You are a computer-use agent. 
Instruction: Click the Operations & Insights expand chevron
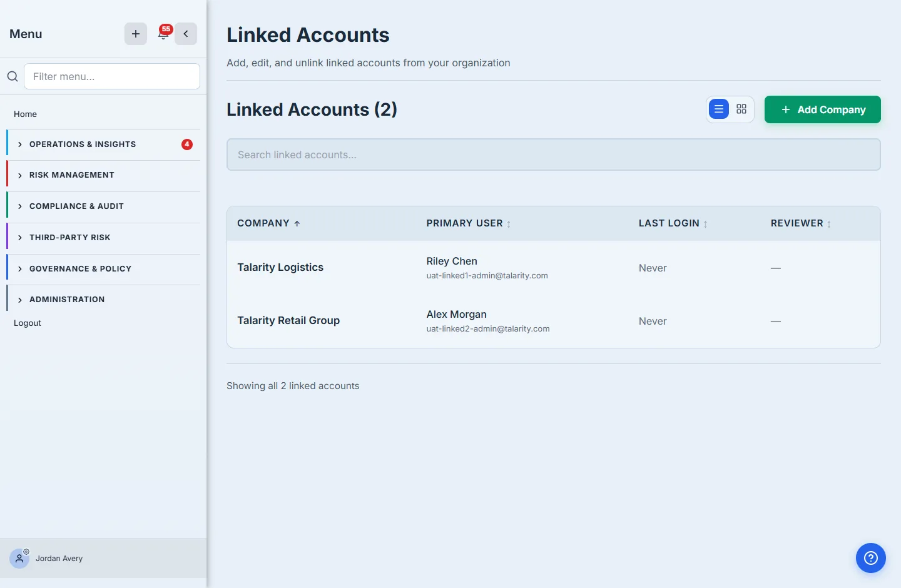[20, 144]
